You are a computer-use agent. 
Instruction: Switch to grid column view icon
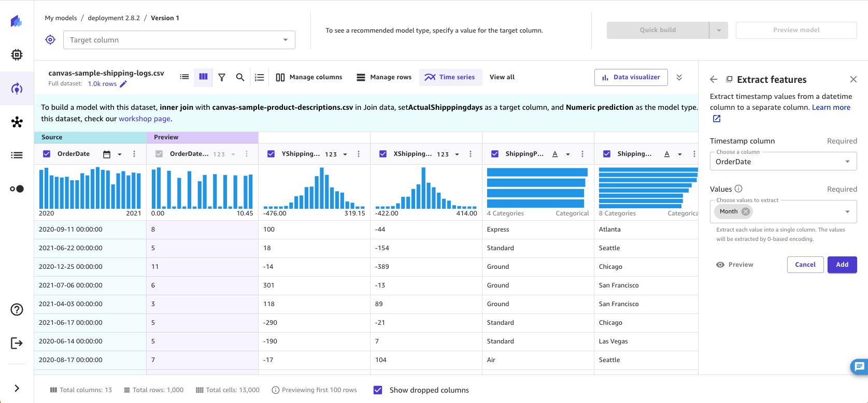click(203, 77)
